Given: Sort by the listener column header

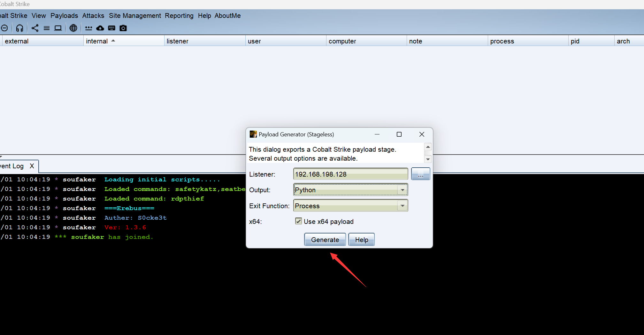Looking at the screenshot, I should coord(204,41).
